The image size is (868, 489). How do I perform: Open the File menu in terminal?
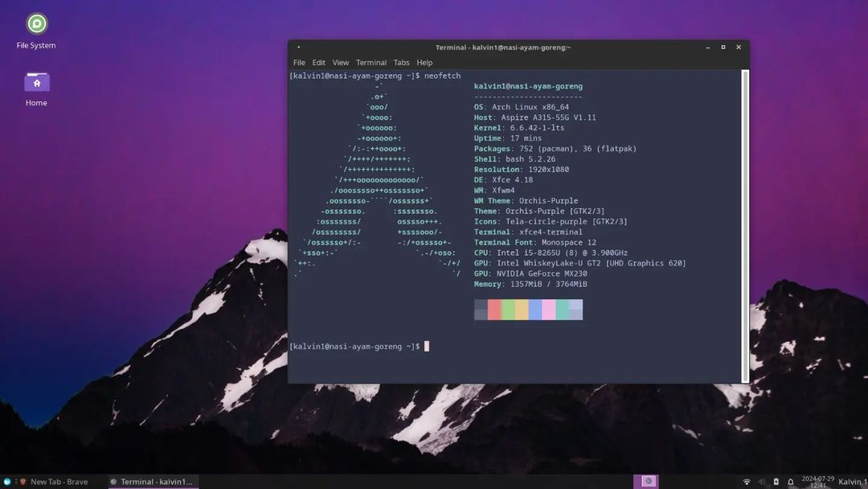[x=299, y=63]
